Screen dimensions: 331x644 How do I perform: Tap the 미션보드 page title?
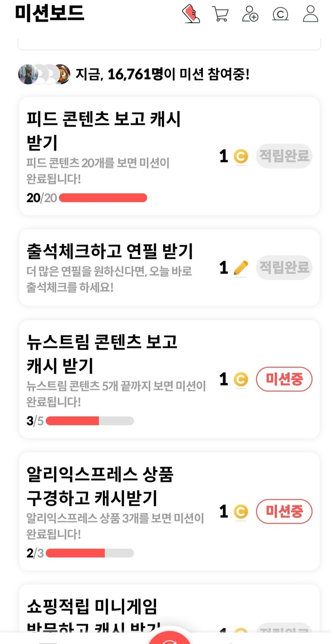coord(49,13)
